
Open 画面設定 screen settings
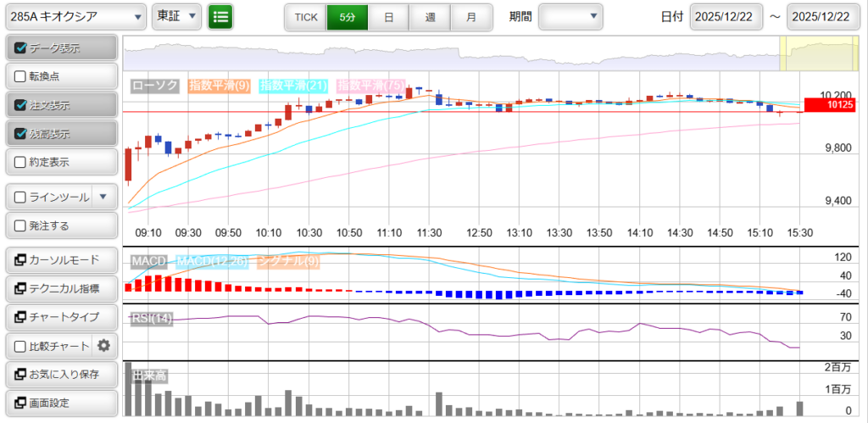pos(61,403)
